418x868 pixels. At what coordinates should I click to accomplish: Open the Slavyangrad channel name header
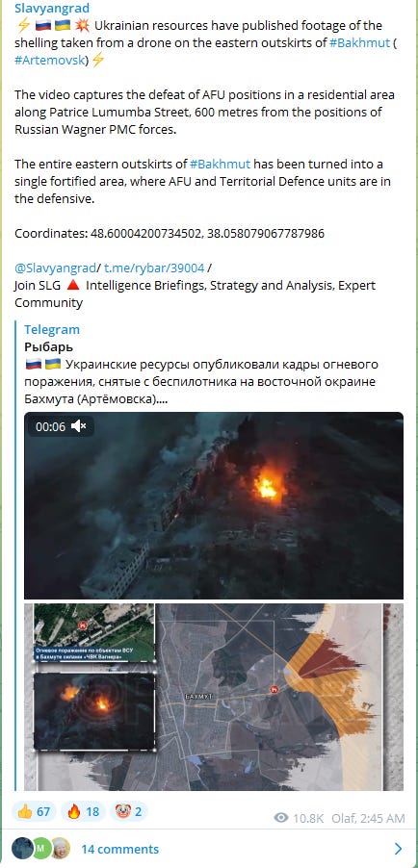(52, 9)
